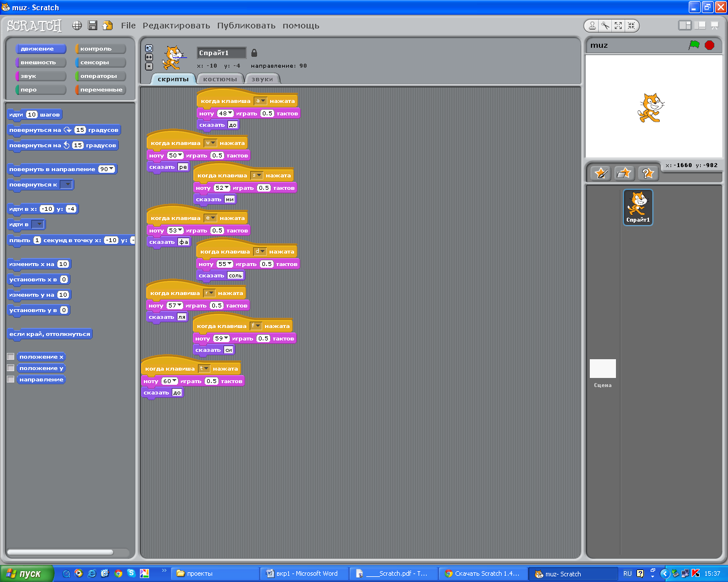Select the операторы block category
Screen dimensions: 728x582
click(101, 76)
